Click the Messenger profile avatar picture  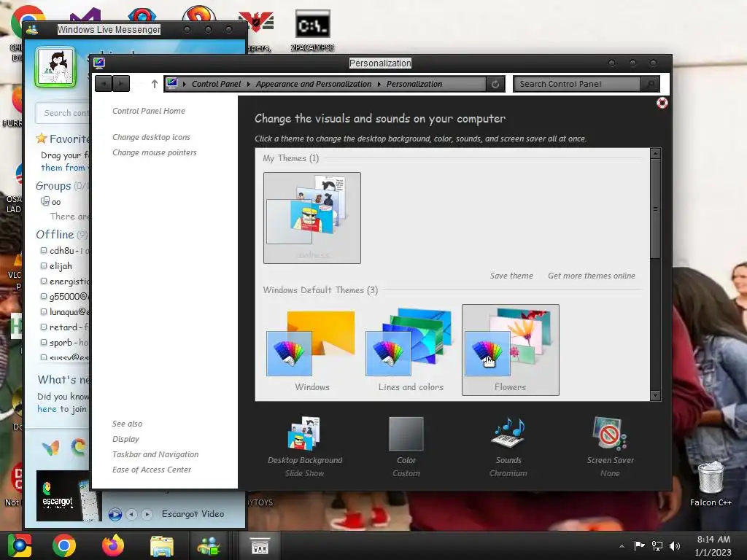pos(55,66)
